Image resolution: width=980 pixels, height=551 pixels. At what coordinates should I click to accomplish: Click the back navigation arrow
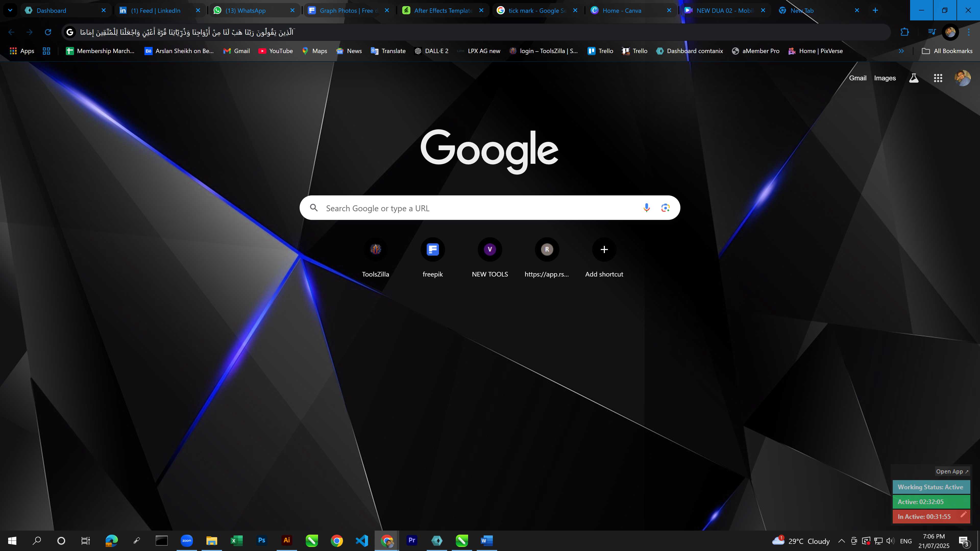(11, 32)
